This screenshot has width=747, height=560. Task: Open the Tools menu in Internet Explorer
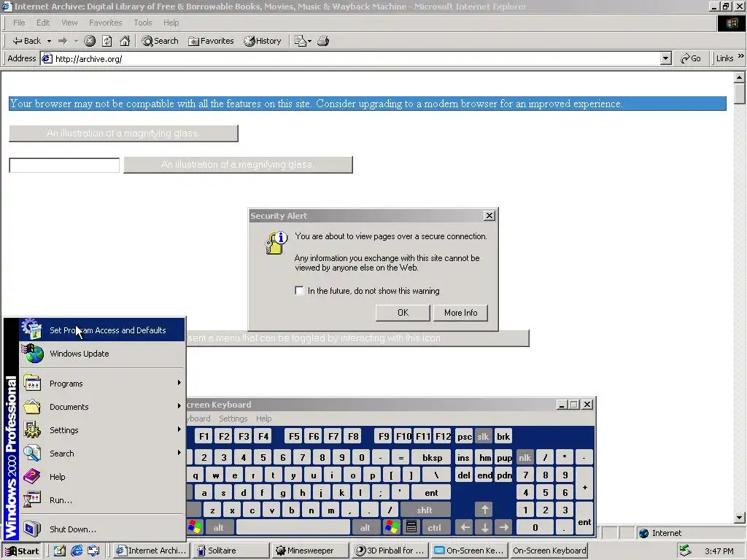(x=142, y=23)
